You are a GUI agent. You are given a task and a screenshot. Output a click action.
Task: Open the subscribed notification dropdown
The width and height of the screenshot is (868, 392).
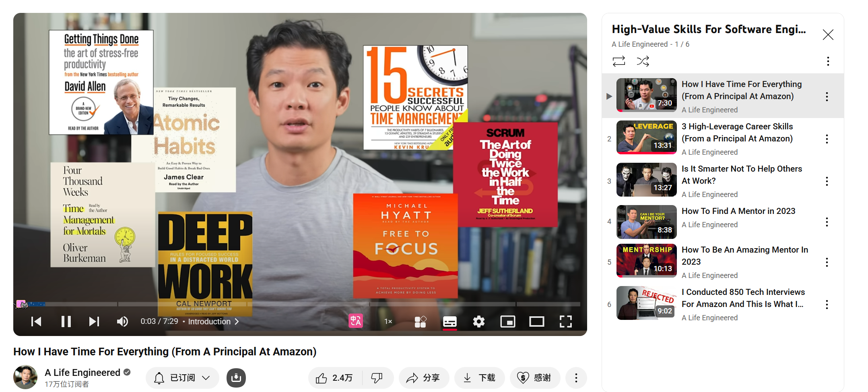(182, 378)
